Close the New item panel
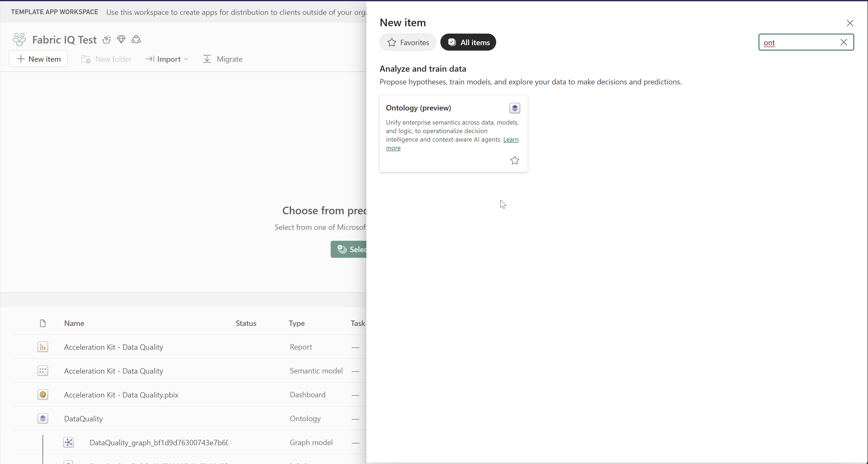 850,23
